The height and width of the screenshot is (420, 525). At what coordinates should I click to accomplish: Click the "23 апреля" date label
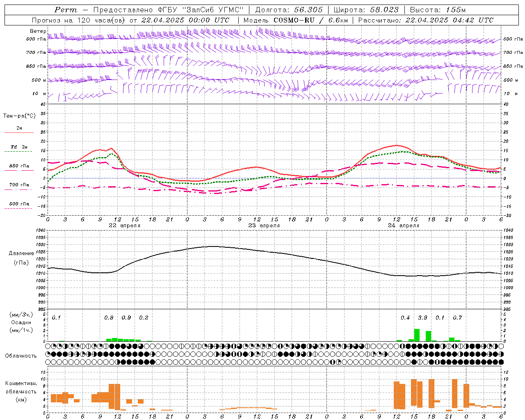tap(264, 226)
